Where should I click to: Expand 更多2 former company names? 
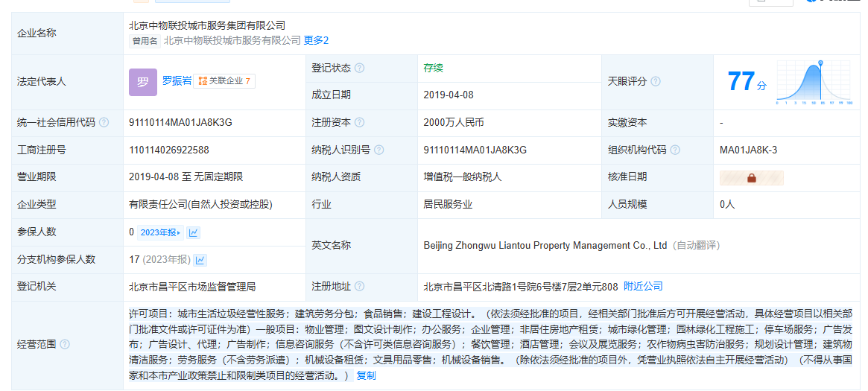pyautogui.click(x=316, y=40)
